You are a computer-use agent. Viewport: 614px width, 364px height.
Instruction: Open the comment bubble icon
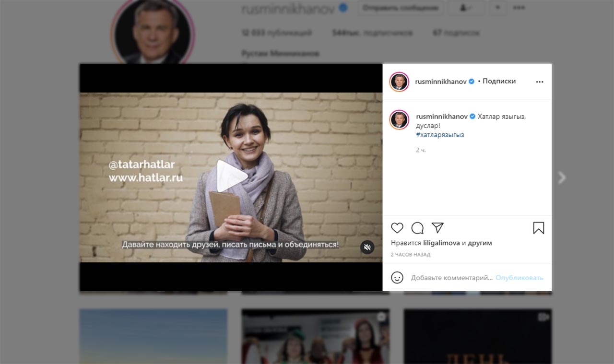[417, 228]
